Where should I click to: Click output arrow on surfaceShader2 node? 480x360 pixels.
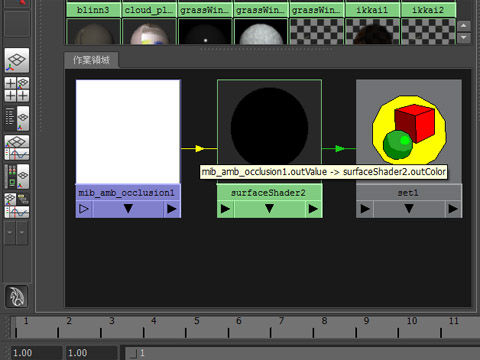coord(313,209)
